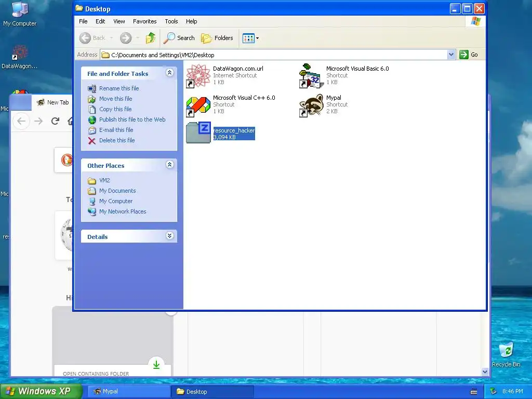Image resolution: width=532 pixels, height=399 pixels.
Task: Click the Go button
Action: (x=469, y=55)
